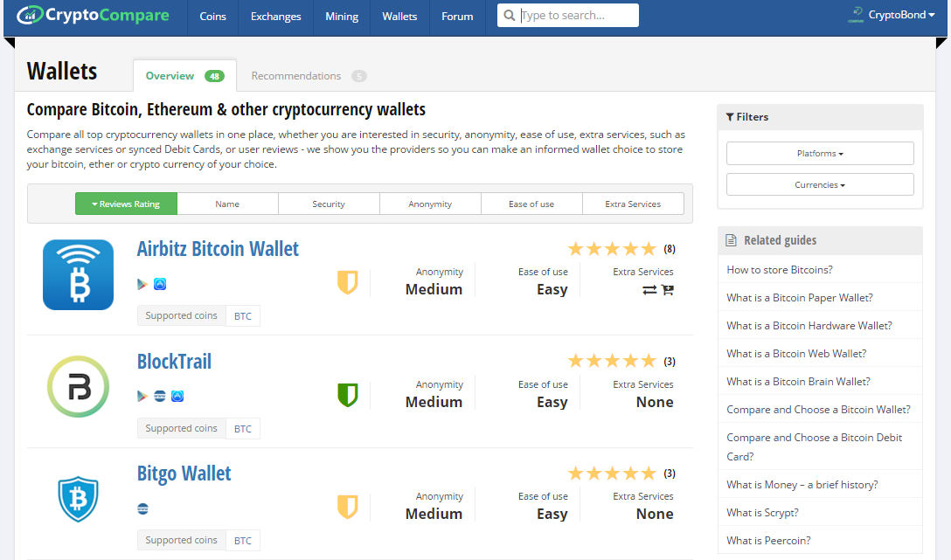Click Airbitz exchange service arrows icon

pos(649,290)
